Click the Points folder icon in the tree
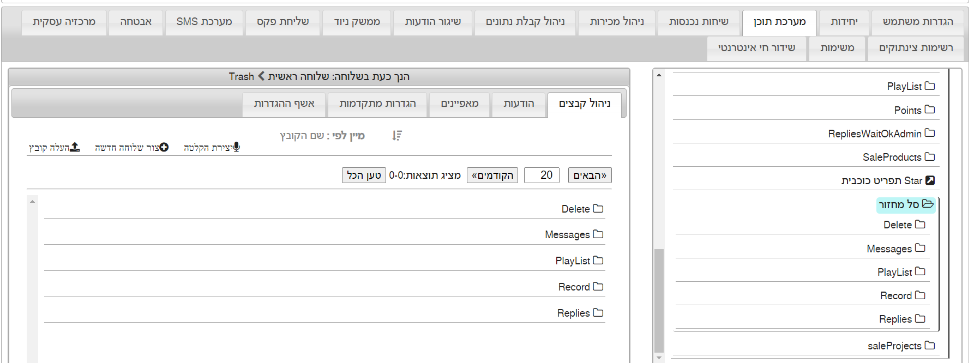Viewport: 980px width, 363px height. click(930, 110)
